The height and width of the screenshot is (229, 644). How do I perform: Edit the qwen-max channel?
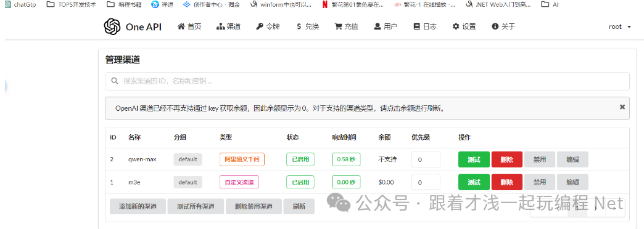[x=572, y=159]
